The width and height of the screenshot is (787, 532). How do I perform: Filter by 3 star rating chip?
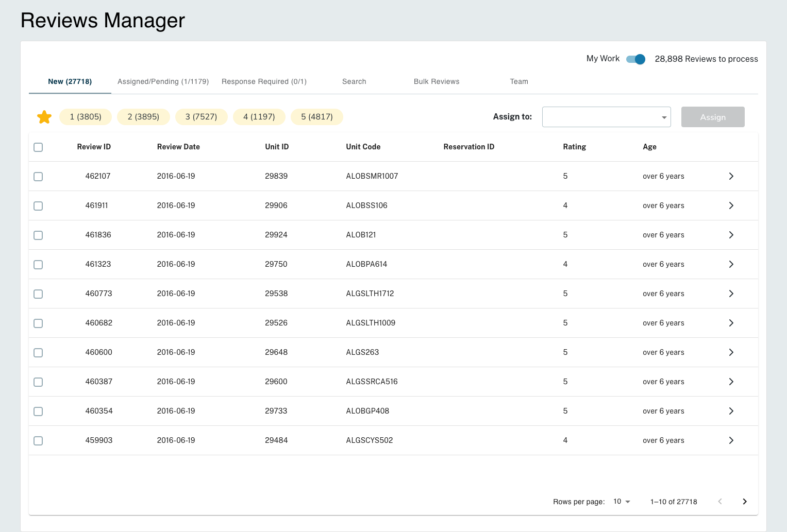coord(202,117)
